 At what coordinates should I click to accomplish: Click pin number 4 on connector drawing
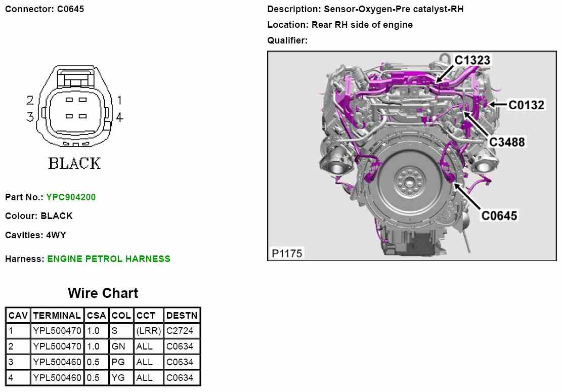[119, 117]
